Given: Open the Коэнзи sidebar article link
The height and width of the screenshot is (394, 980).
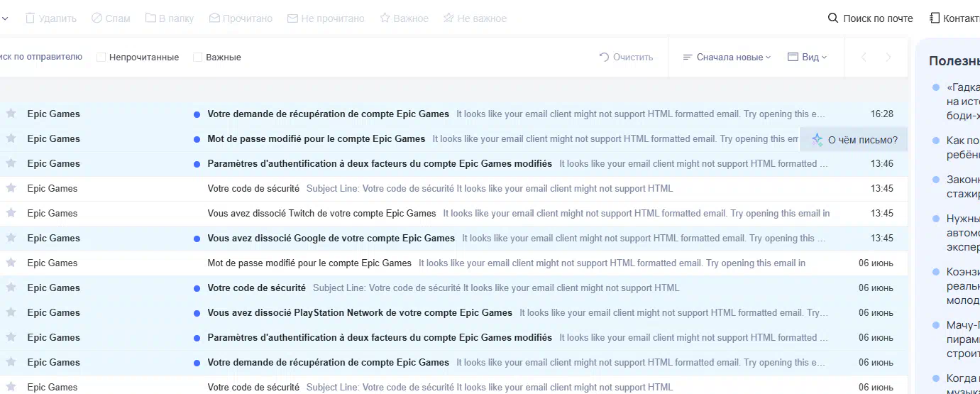Looking at the screenshot, I should (963, 285).
